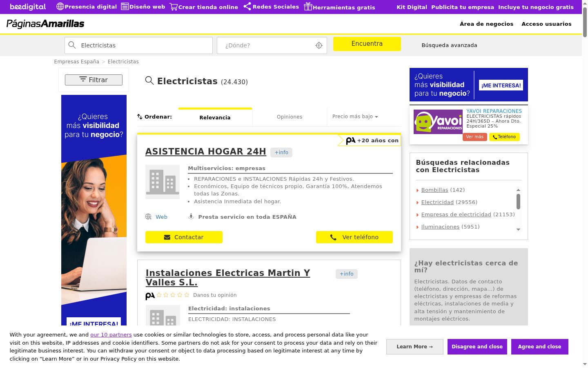588x368 pixels.
Task: Click Danos tu opinión link
Action: tap(215, 295)
